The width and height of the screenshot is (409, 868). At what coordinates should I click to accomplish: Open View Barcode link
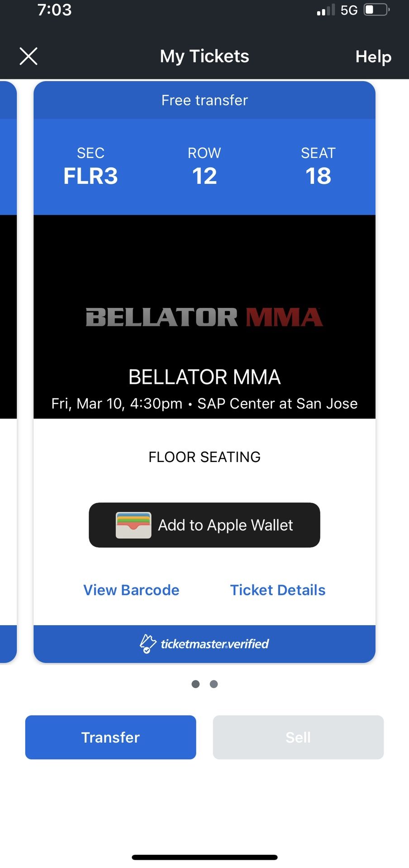[x=131, y=590]
